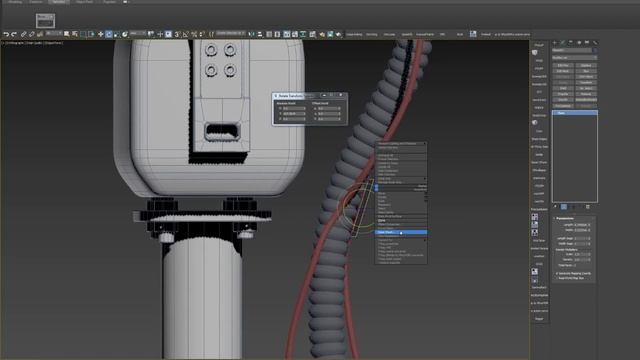
Task: Click the Use Pivot Point Center icon
Action: click(x=151, y=34)
